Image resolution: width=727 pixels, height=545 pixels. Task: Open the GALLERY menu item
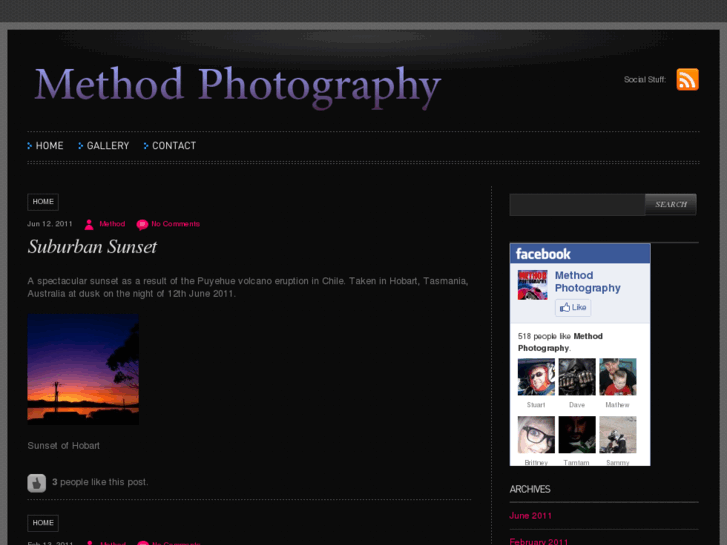tap(107, 146)
